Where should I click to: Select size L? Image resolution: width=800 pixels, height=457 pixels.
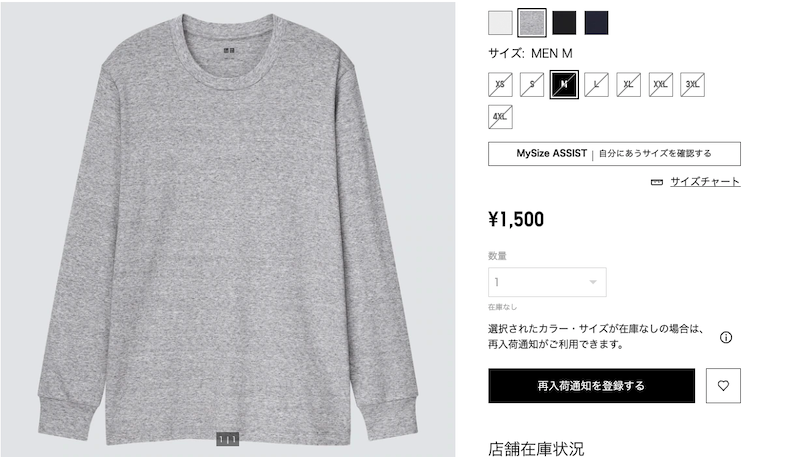point(596,85)
